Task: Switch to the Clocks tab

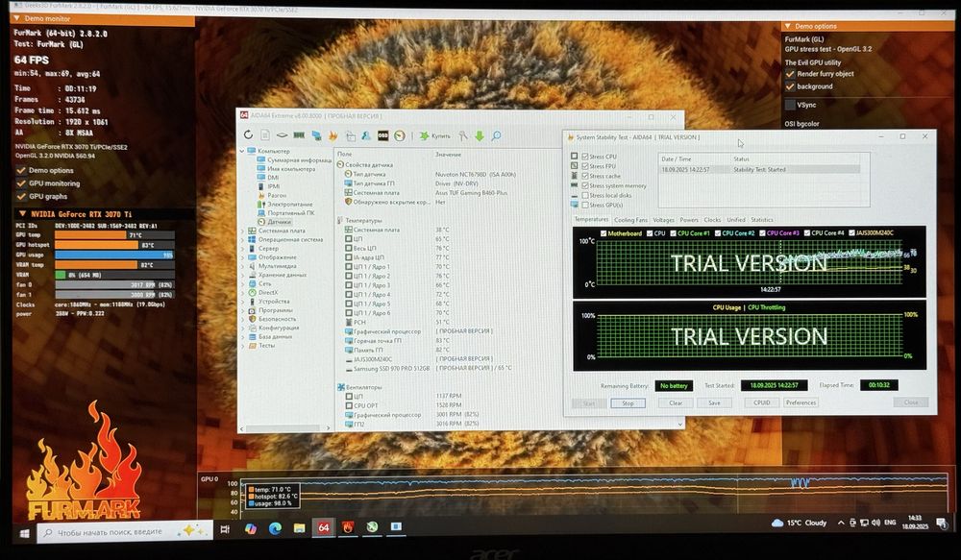Action: (x=712, y=220)
